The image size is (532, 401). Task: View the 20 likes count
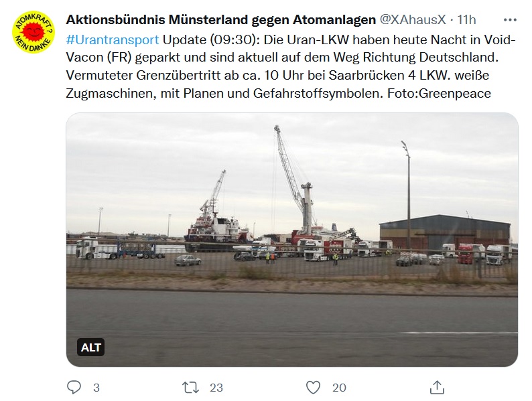(x=339, y=388)
